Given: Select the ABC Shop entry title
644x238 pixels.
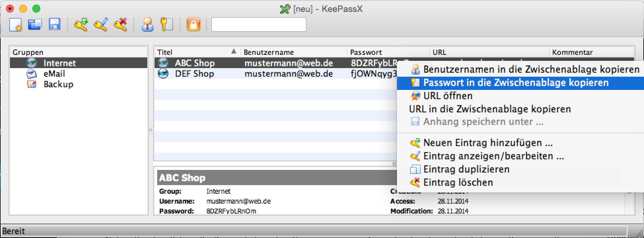Looking at the screenshot, I should point(195,63).
